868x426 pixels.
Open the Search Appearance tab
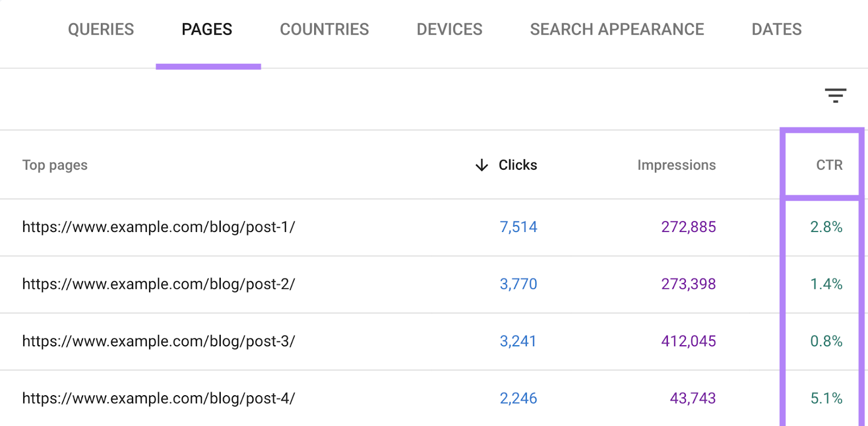[617, 29]
